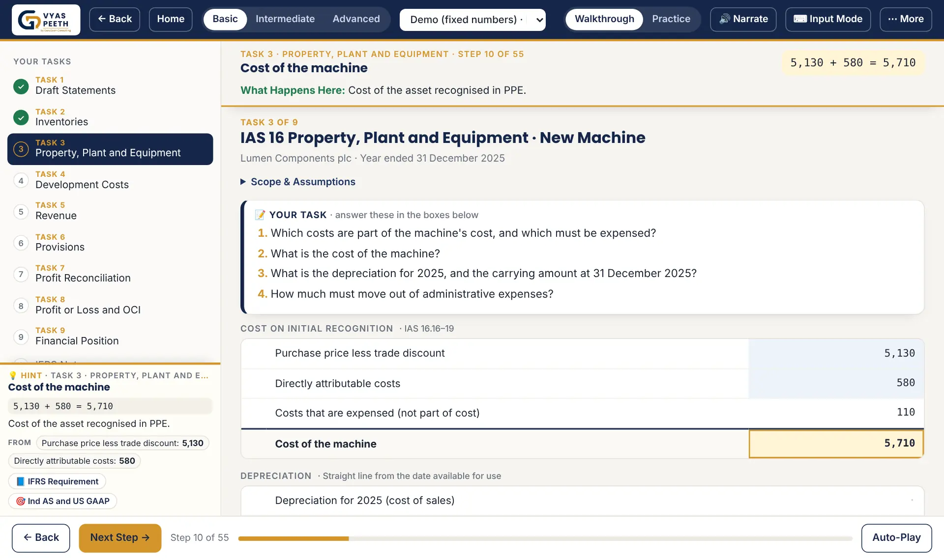Open the Demo (fixed numbers) dropdown
Viewport: 944px width, 560px height.
point(472,20)
